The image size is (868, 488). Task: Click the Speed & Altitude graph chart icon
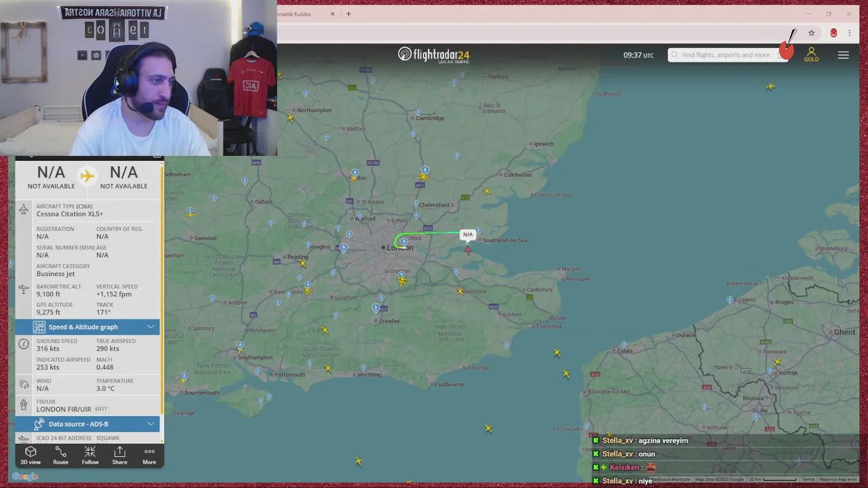click(x=39, y=327)
